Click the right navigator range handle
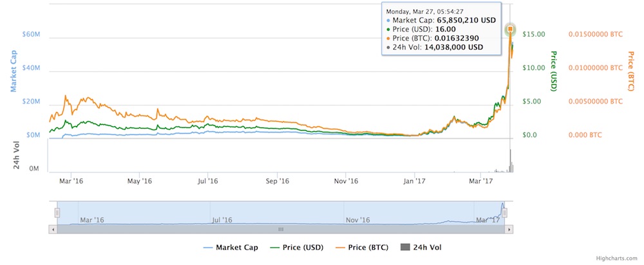Screen dimensions: 644x265 (x=505, y=212)
